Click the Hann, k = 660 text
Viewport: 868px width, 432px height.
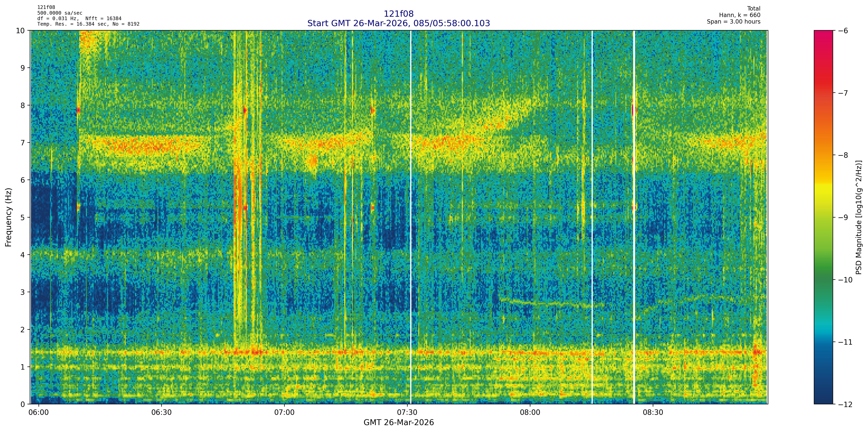[740, 15]
